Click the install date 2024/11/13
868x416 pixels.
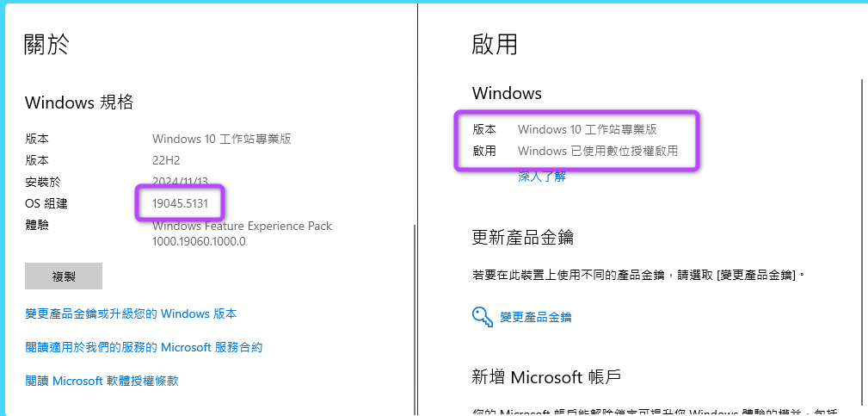[180, 182]
